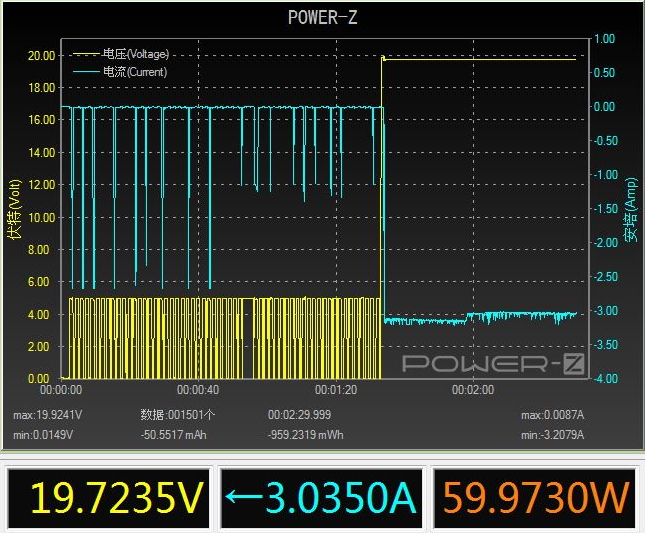Screen dimensions: 645x533
Task: Click the POWER-Z chart title
Action: (322, 17)
